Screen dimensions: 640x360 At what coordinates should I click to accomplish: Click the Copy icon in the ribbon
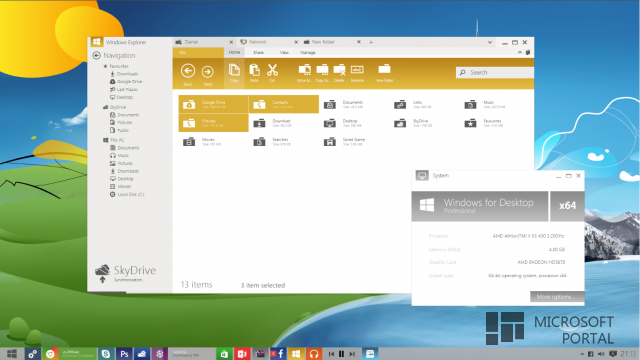click(x=234, y=70)
